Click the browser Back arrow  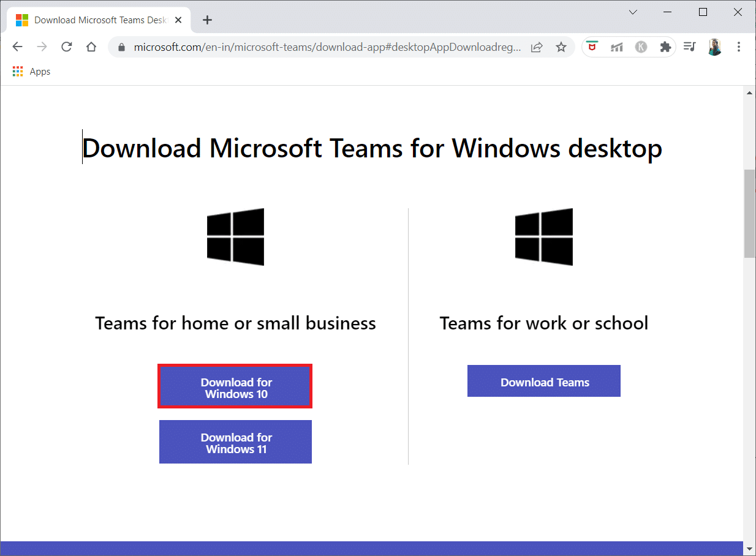pyautogui.click(x=17, y=47)
